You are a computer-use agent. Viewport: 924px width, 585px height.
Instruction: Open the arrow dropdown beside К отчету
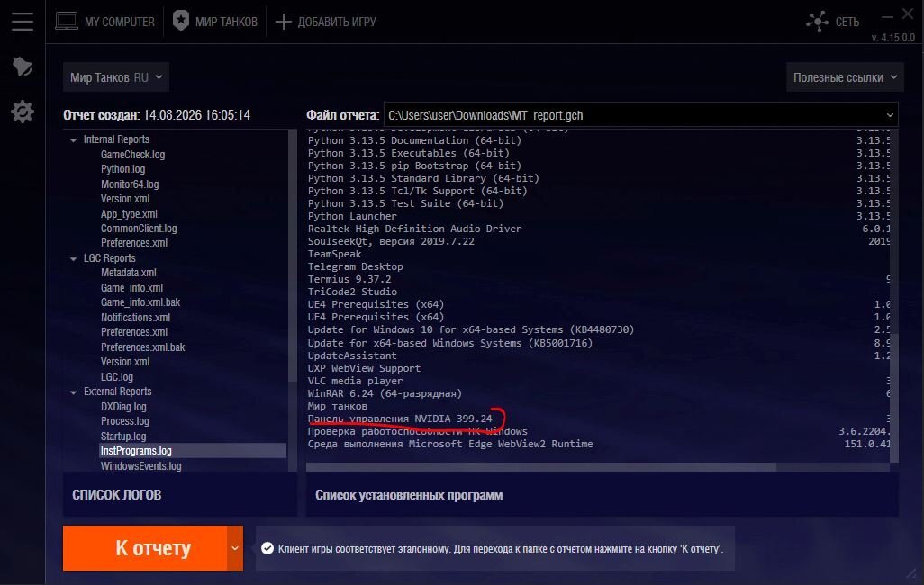[234, 548]
